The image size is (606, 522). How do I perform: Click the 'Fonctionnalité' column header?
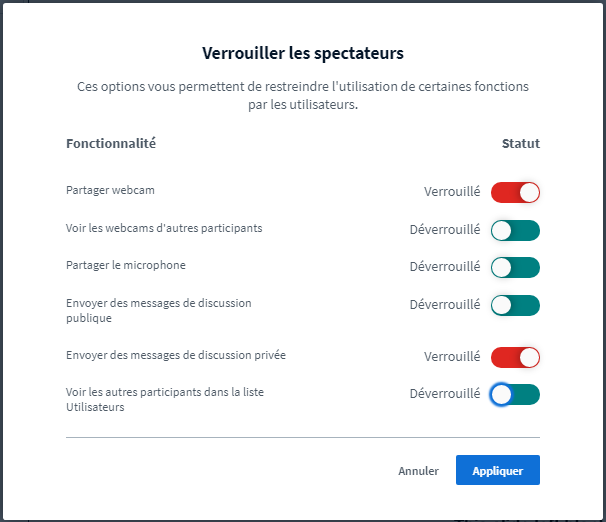tap(111, 144)
